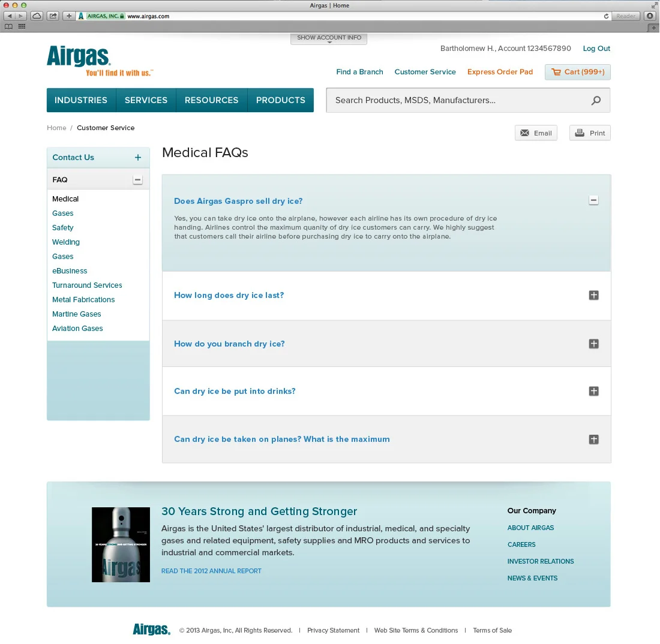
Task: Click the Cart (999+) button
Action: [x=577, y=72]
